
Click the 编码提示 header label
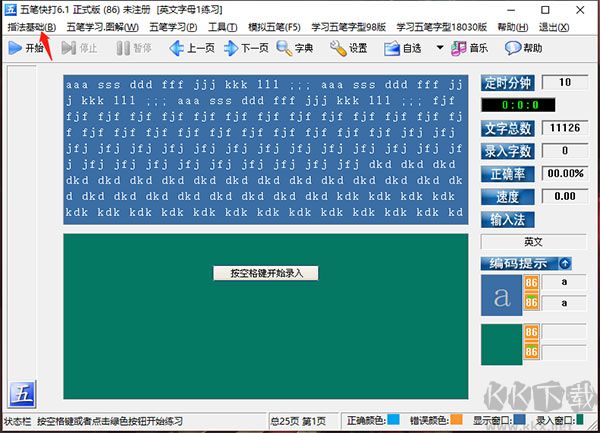point(518,263)
